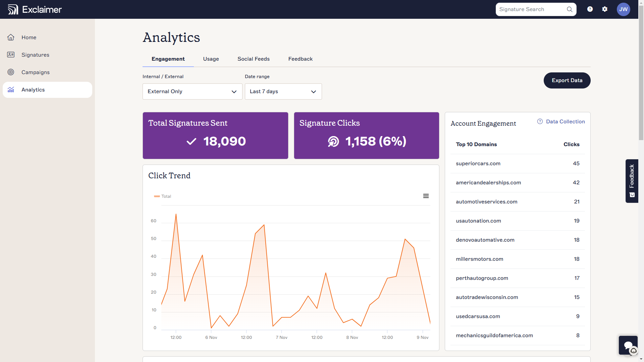644x362 pixels.
Task: Open superiorcars.com from Top 10 Domains
Action: pos(478,164)
